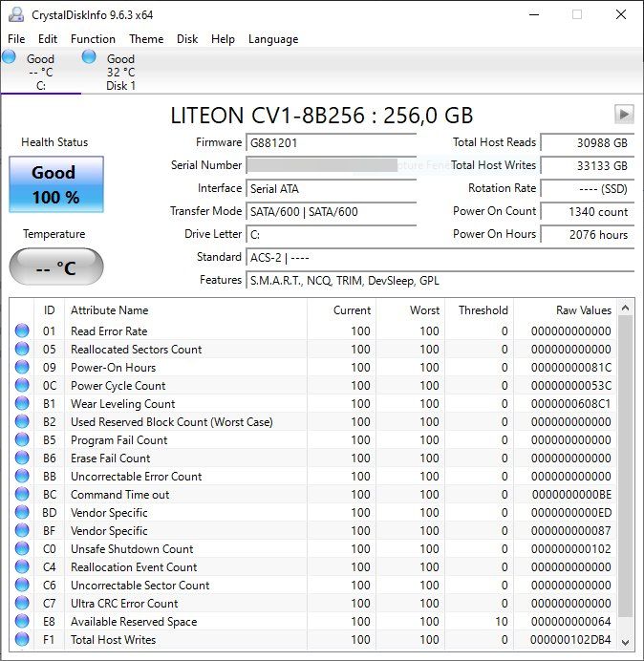
Task: Click the Drive Letter field
Action: (x=331, y=234)
